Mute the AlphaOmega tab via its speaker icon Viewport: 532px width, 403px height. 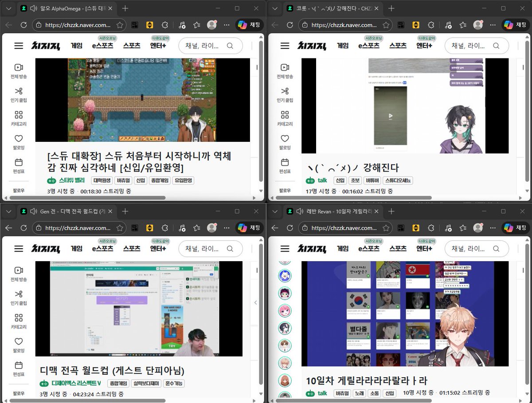34,8
